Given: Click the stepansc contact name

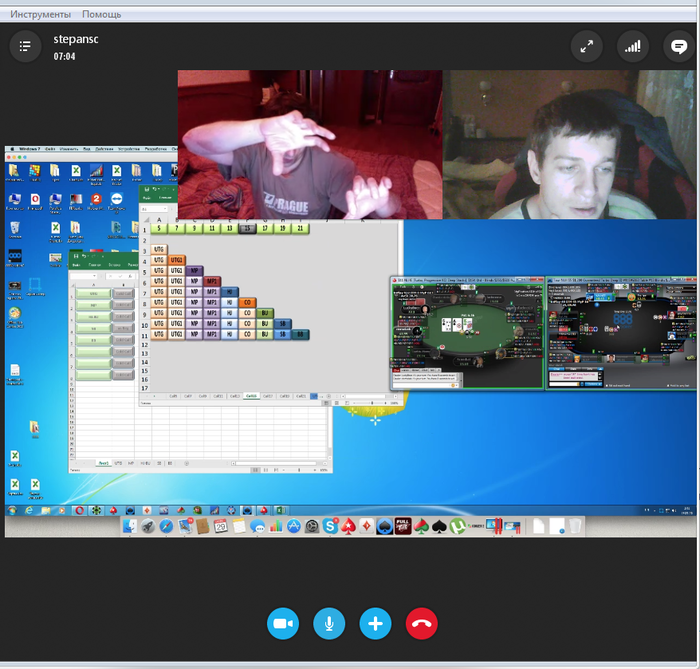Looking at the screenshot, I should (76, 39).
